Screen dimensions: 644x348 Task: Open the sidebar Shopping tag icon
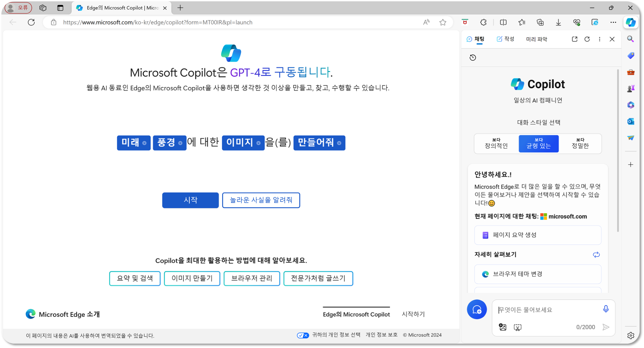pos(631,56)
